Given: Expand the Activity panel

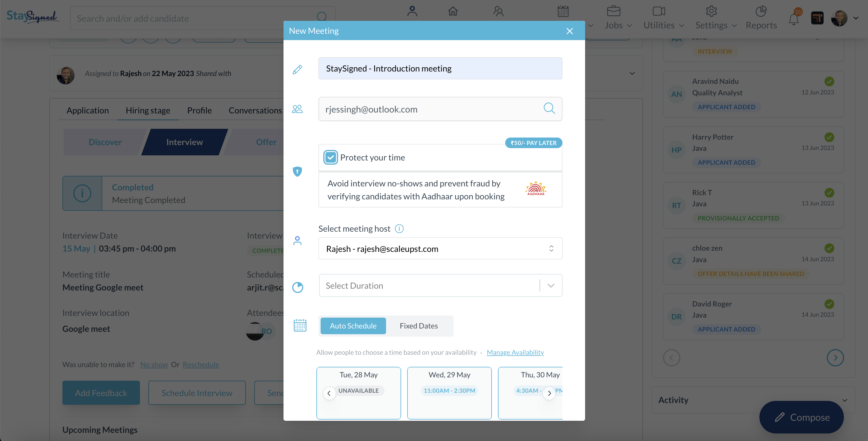Looking at the screenshot, I should [844, 400].
